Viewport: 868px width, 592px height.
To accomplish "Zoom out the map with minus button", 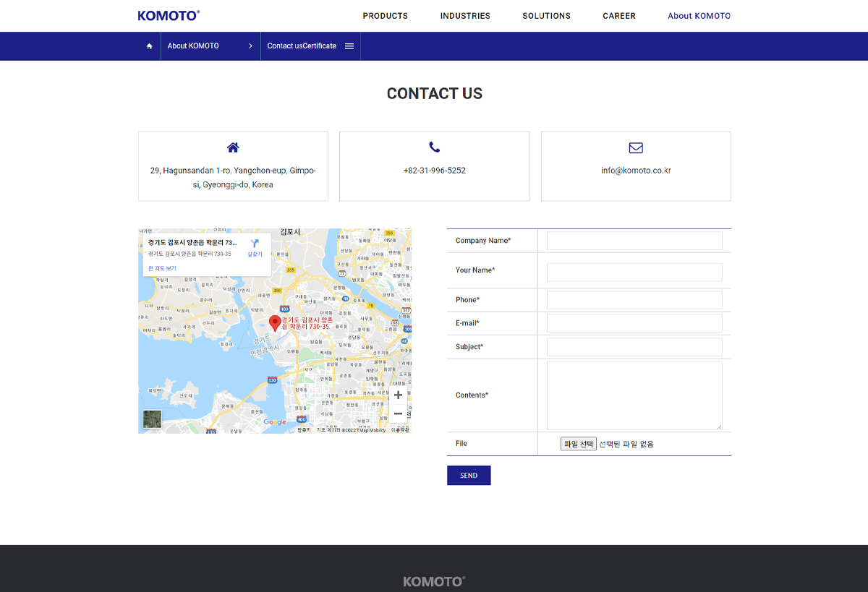I will pos(398,413).
